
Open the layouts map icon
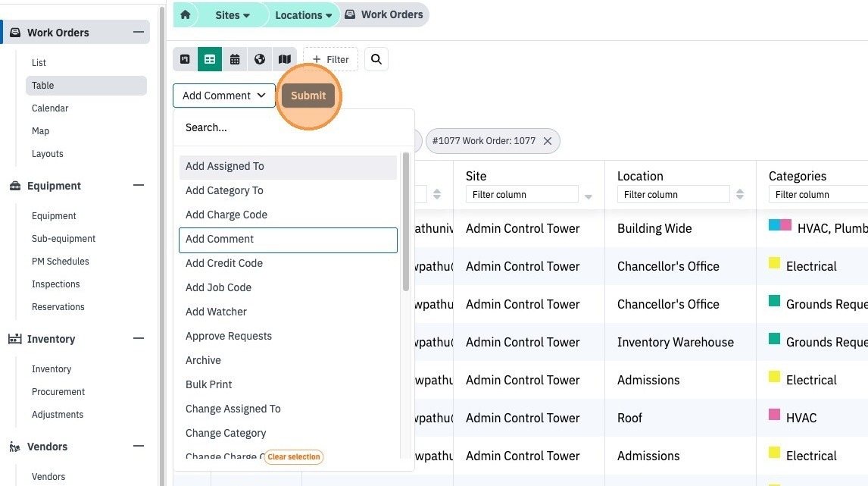tap(285, 59)
